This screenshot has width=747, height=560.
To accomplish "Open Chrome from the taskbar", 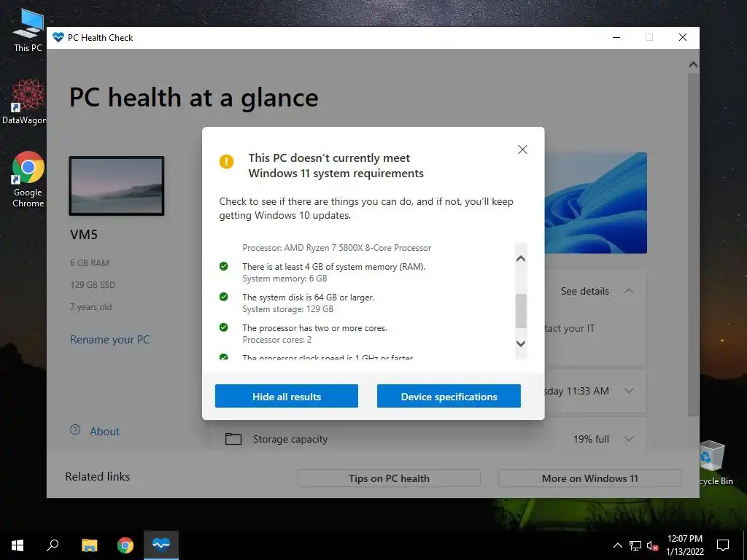I will (x=125, y=545).
